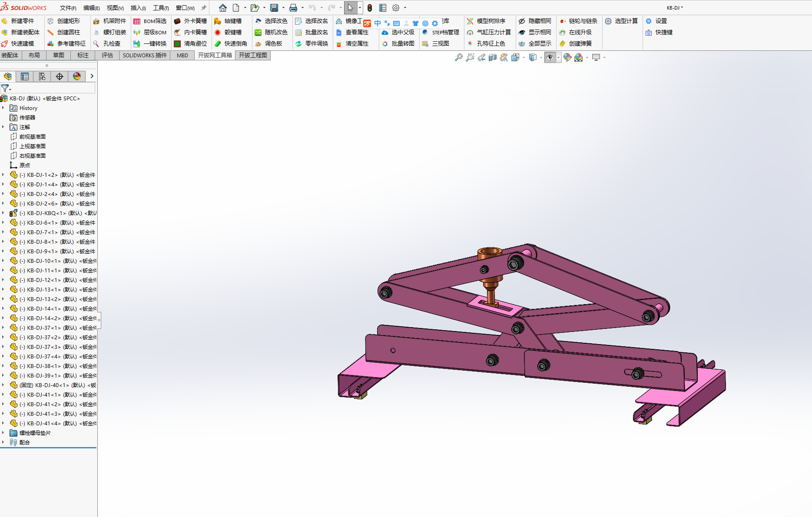Open the 选型计算 selection calculation tool
The width and height of the screenshot is (812, 517).
[x=622, y=21]
